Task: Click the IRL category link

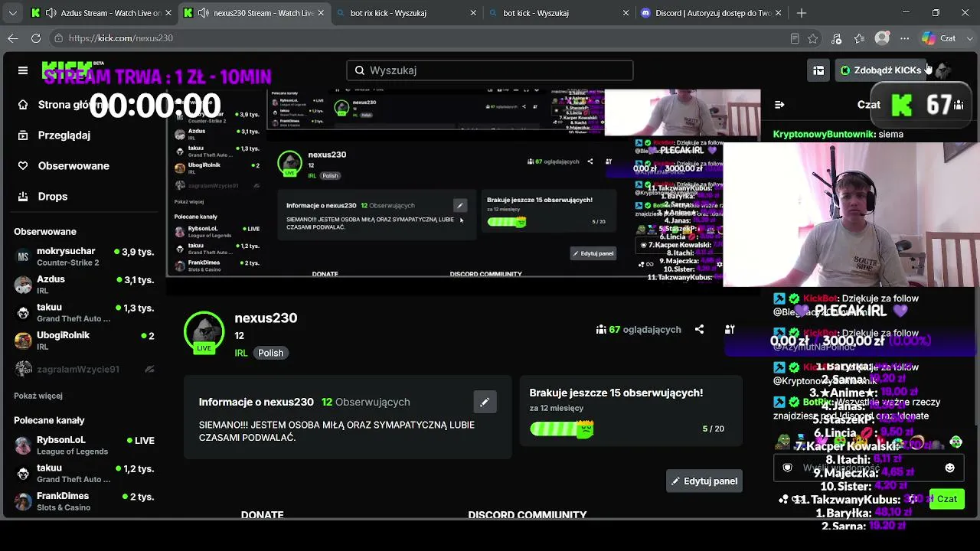Action: [241, 353]
